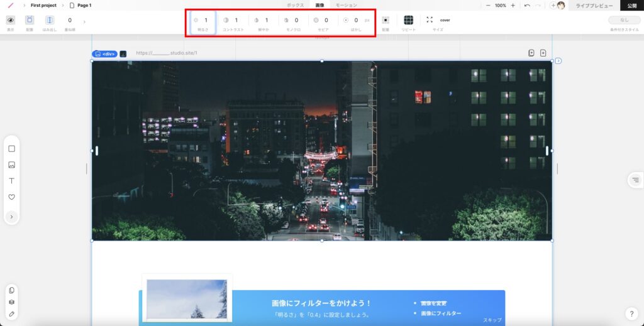Redo the last action
The height and width of the screenshot is (326, 644).
point(538,5)
